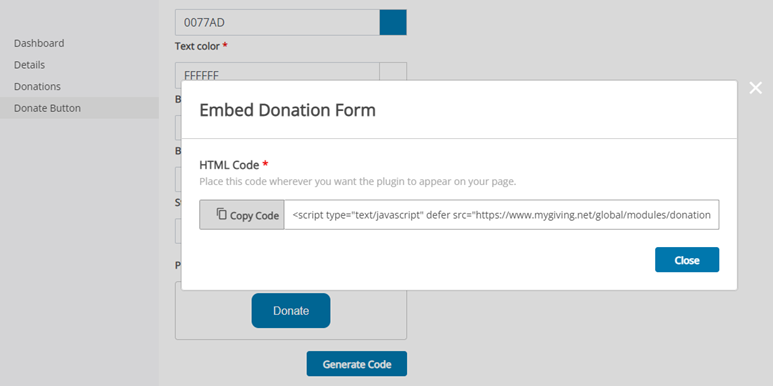773x386 pixels.
Task: Click the blue Close button
Action: [x=687, y=260]
